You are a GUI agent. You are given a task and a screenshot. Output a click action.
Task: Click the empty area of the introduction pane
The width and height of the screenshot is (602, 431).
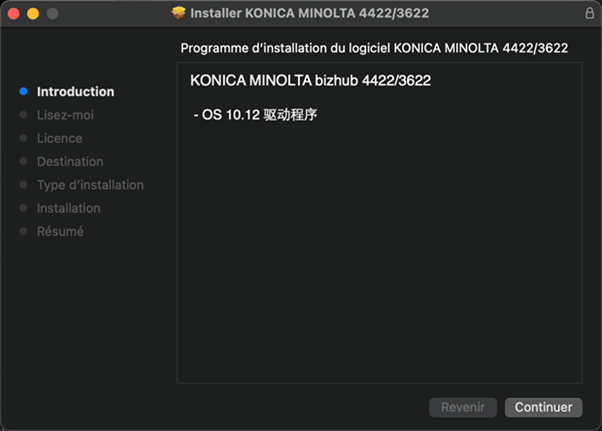pyautogui.click(x=380, y=260)
